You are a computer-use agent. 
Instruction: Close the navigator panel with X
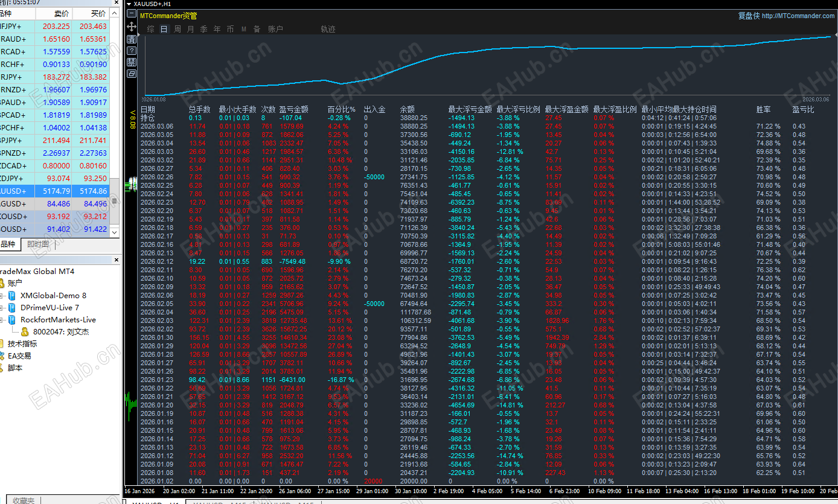(117, 260)
